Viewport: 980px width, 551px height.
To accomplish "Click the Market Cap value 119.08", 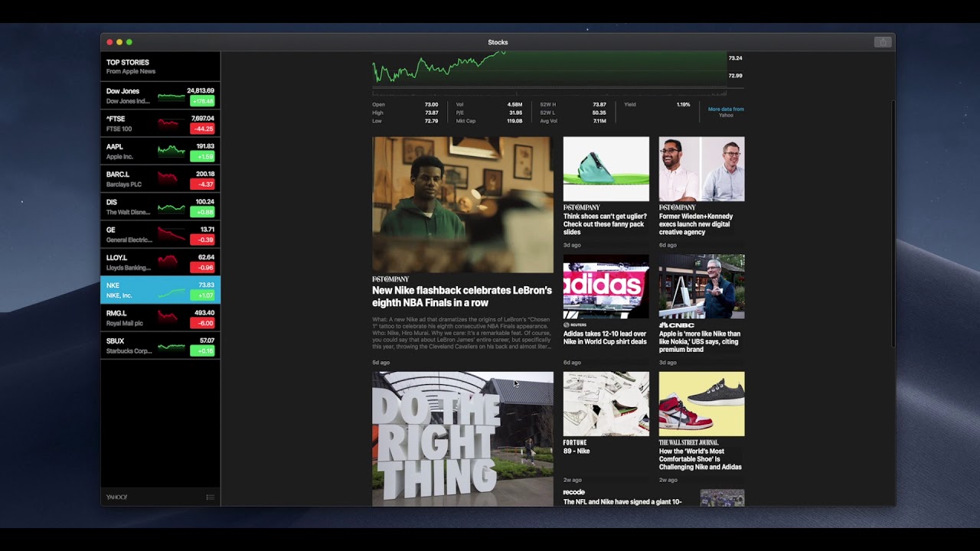I will (514, 121).
